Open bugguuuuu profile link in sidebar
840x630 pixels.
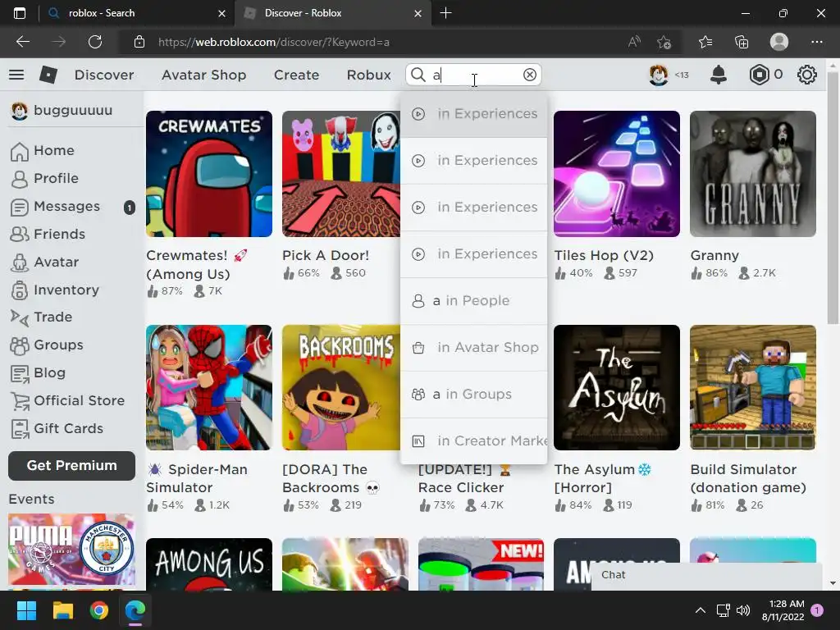(x=62, y=111)
